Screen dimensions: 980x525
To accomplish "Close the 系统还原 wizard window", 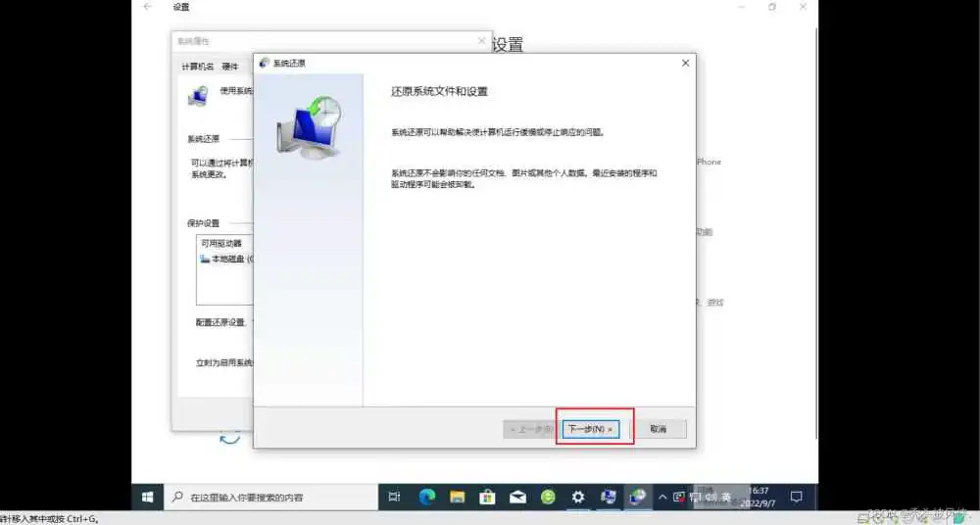I will [x=686, y=63].
